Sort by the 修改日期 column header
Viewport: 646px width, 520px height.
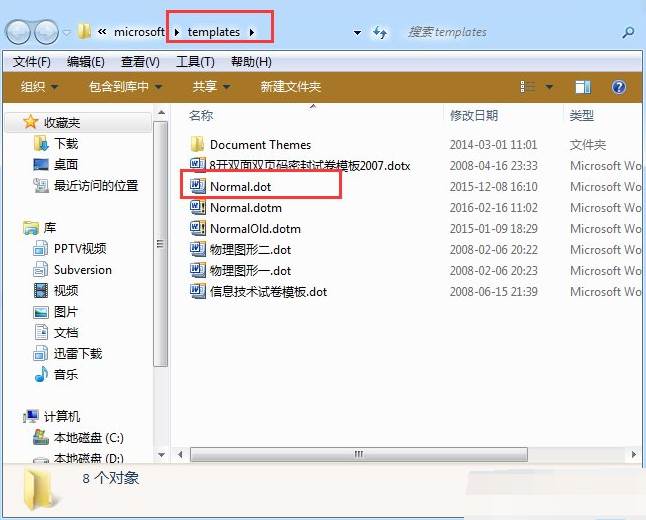[x=474, y=115]
